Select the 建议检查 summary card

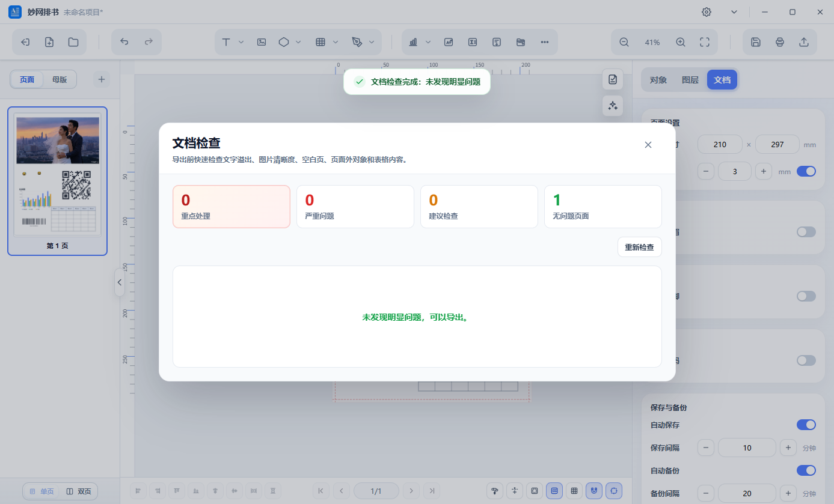tap(479, 207)
